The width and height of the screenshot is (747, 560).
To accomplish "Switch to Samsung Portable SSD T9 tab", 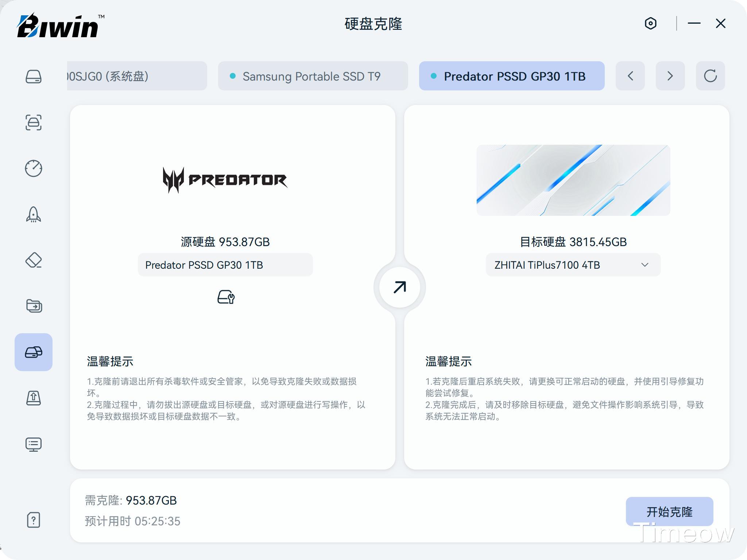I will (x=313, y=76).
